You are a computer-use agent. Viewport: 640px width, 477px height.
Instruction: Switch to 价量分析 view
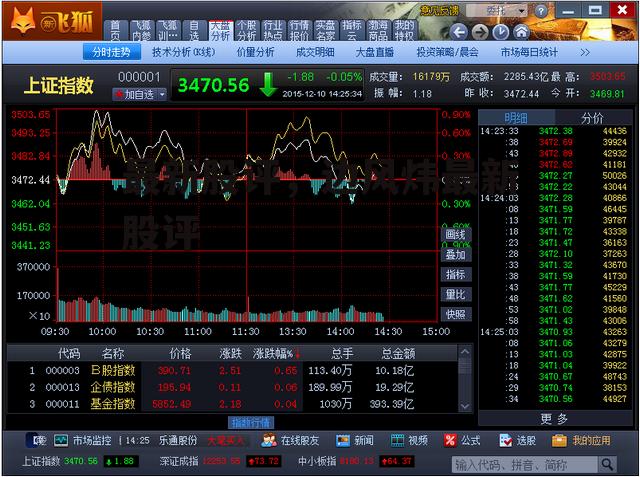click(255, 52)
